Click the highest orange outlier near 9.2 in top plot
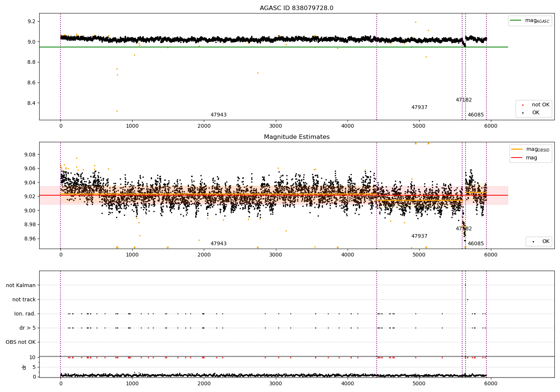 pyautogui.click(x=416, y=22)
